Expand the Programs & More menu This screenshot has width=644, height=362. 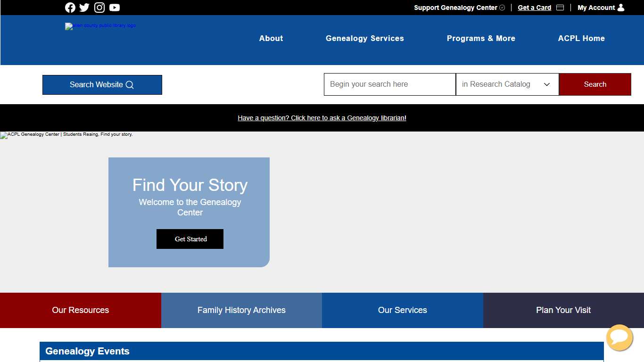click(x=481, y=38)
